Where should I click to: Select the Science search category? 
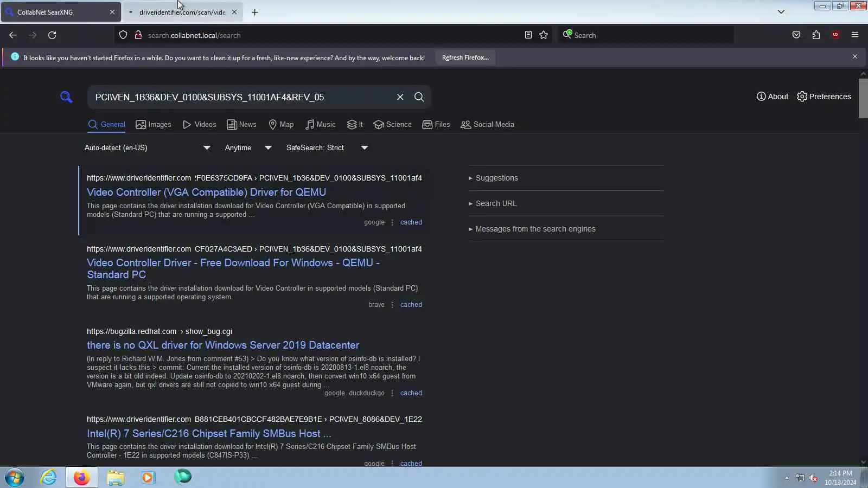tap(393, 125)
